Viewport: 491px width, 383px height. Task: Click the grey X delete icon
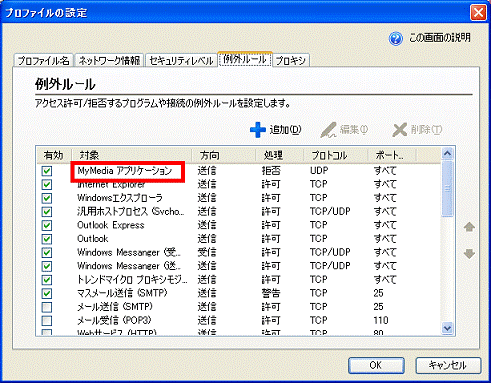pyautogui.click(x=400, y=130)
